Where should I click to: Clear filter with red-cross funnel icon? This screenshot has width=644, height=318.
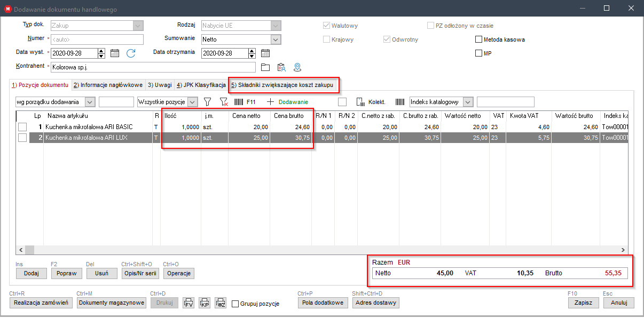(x=224, y=102)
